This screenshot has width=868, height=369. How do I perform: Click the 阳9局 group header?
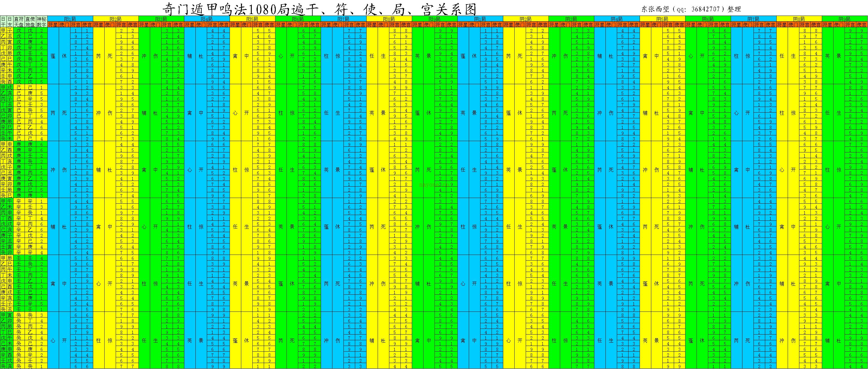(434, 19)
